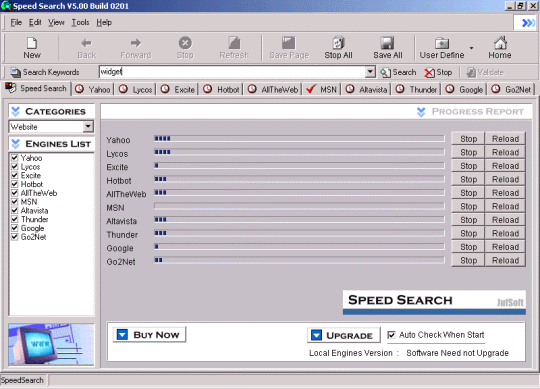Click the Search Keywords label icon

click(x=15, y=72)
